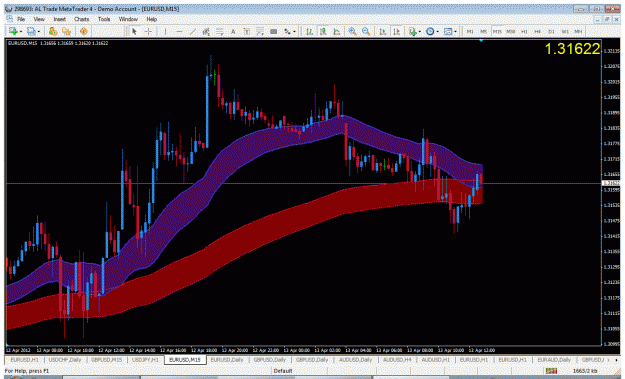Viewport: 625px width, 379px height.
Task: Open the Charts menu
Action: pyautogui.click(x=81, y=19)
